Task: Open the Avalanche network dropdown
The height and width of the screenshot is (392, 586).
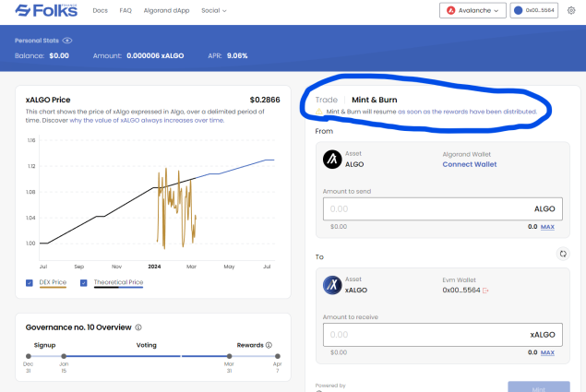Action: tap(472, 10)
